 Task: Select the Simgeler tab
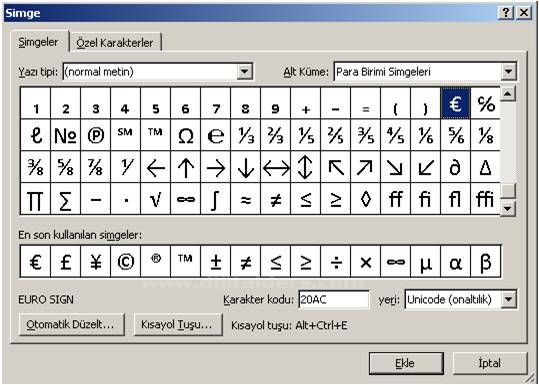(39, 42)
